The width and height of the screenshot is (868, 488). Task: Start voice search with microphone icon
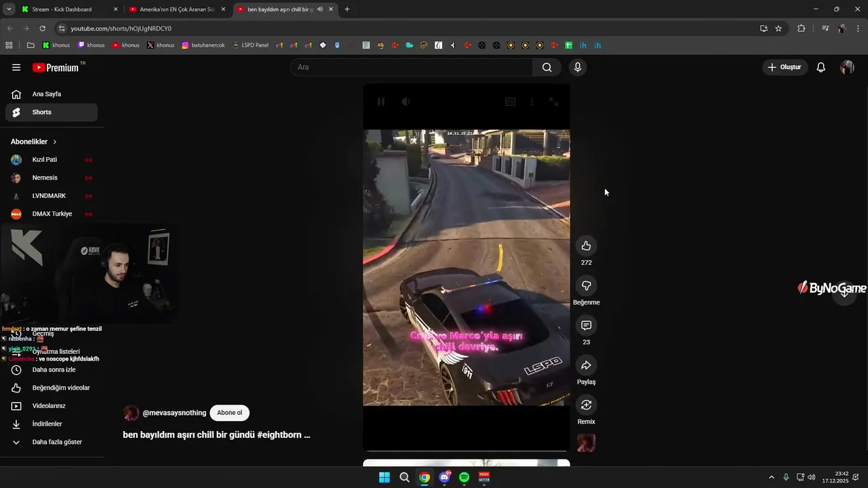click(x=578, y=67)
